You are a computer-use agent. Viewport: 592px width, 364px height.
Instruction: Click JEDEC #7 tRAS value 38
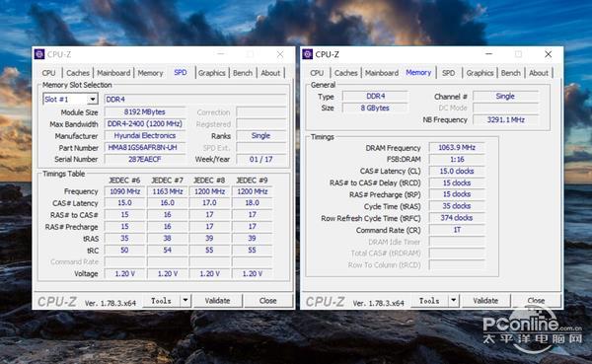click(x=168, y=239)
